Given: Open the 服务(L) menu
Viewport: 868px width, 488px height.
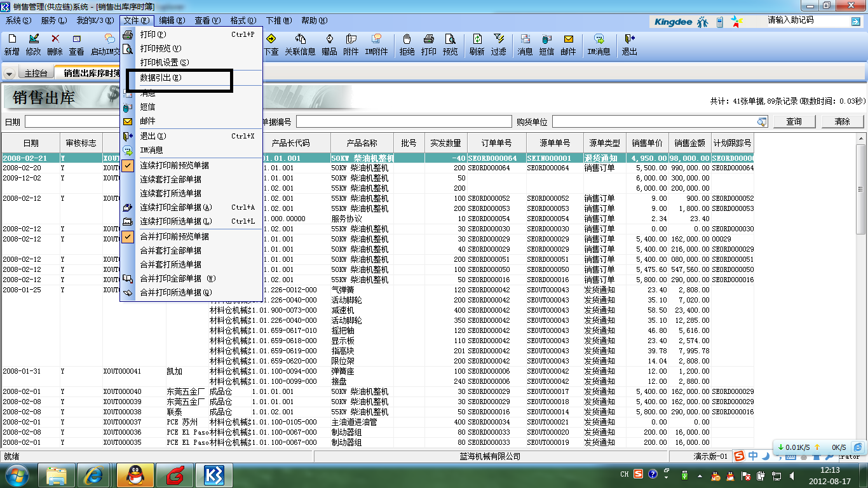Looking at the screenshot, I should [x=53, y=20].
